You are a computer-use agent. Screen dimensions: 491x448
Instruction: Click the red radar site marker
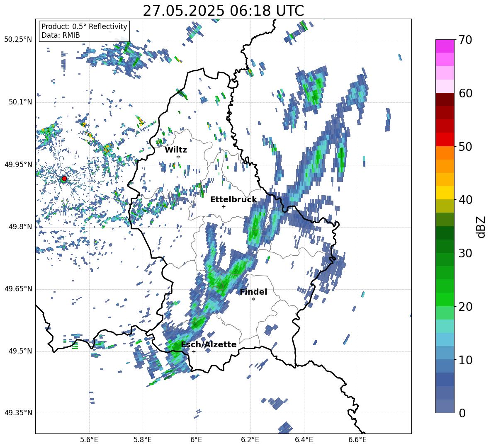click(64, 178)
